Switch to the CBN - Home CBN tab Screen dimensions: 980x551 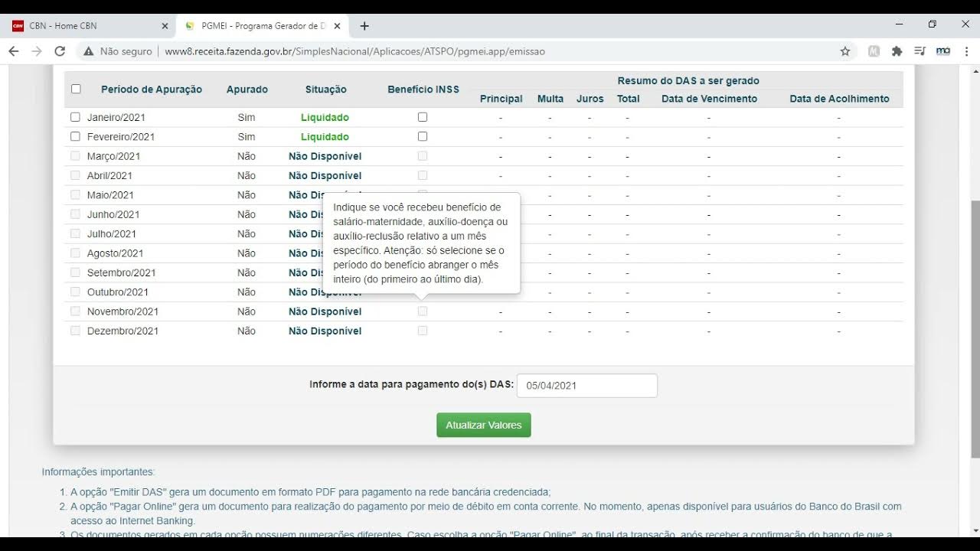click(89, 26)
